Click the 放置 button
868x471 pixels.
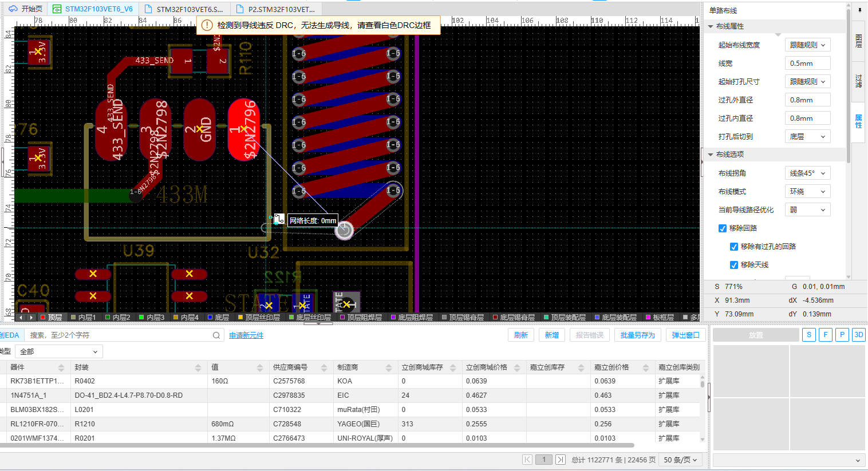(756, 335)
